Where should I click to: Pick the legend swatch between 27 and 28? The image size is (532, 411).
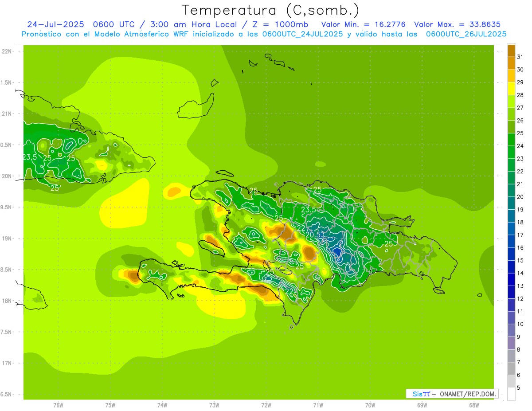(511, 102)
